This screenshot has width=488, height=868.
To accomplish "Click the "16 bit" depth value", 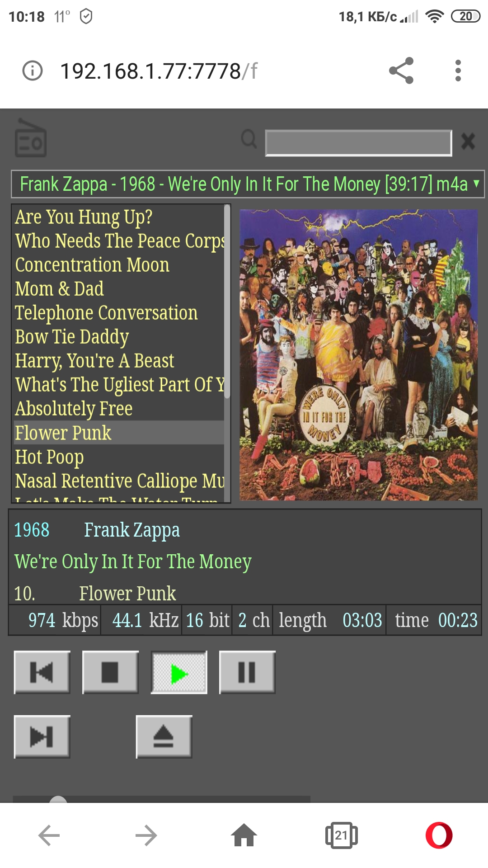I will (208, 620).
